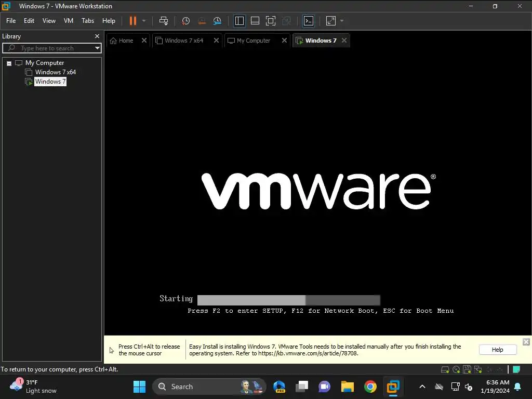532x399 pixels.
Task: Click the Easy Install message text
Action: 325,350
